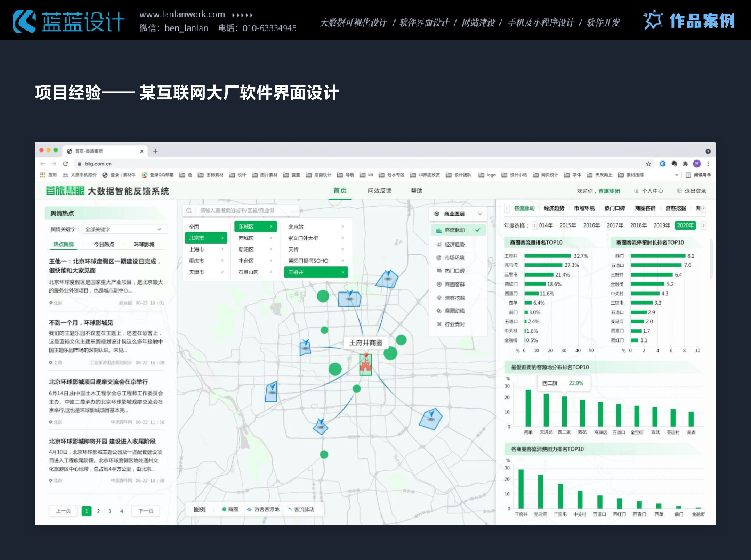The width and height of the screenshot is (751, 560).
Task: Select the 市场环境 layer icon
Action: click(439, 257)
